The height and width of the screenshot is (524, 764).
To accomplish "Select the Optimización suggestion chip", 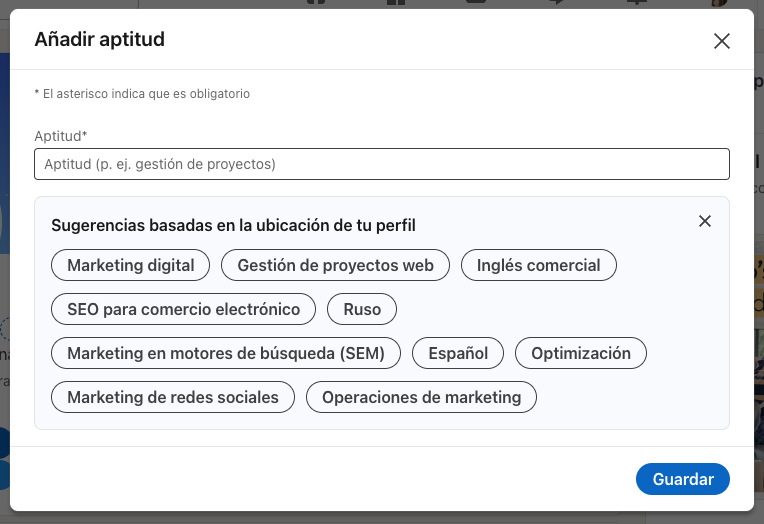I will point(580,353).
